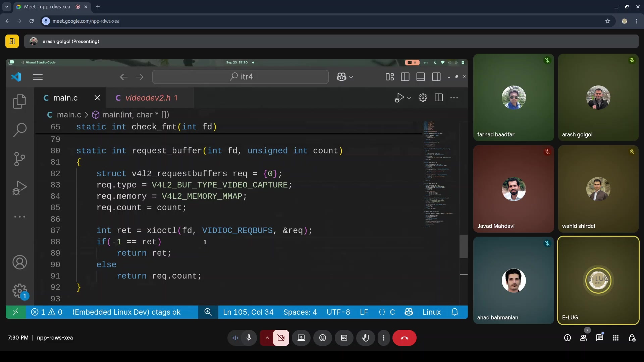This screenshot has width=644, height=362.
Task: Open the emoji reactions button
Action: pos(322,338)
